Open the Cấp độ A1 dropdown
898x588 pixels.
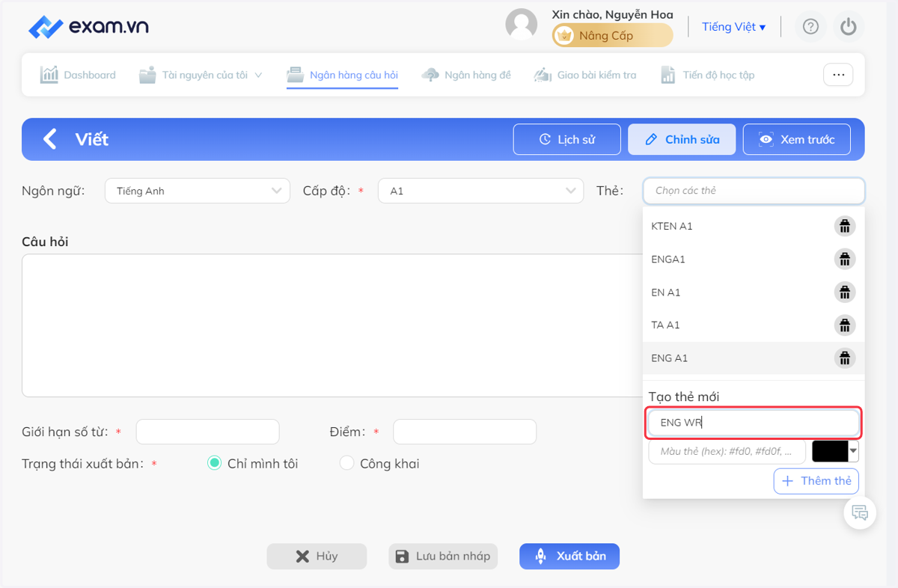click(480, 191)
